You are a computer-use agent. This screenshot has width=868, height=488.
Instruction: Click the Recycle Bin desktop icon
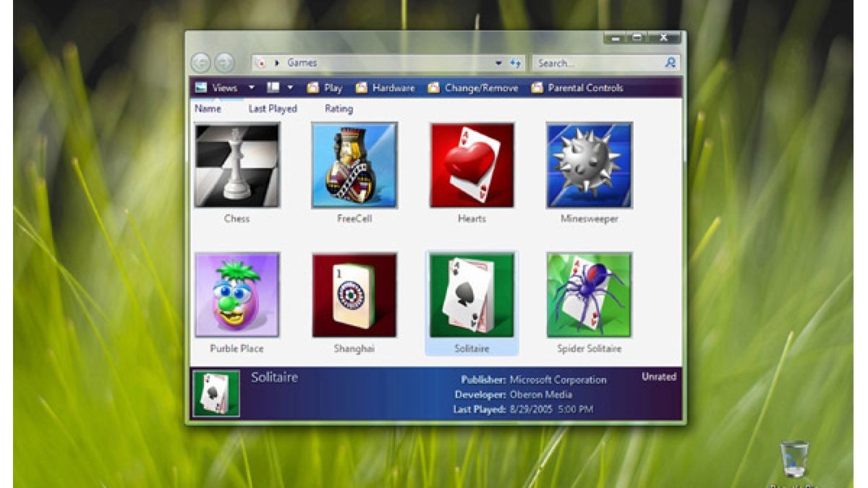(x=793, y=460)
